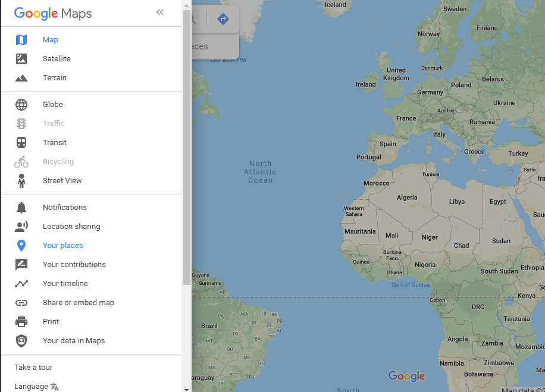
Task: Click the Street View pegman icon
Action: [x=21, y=181]
